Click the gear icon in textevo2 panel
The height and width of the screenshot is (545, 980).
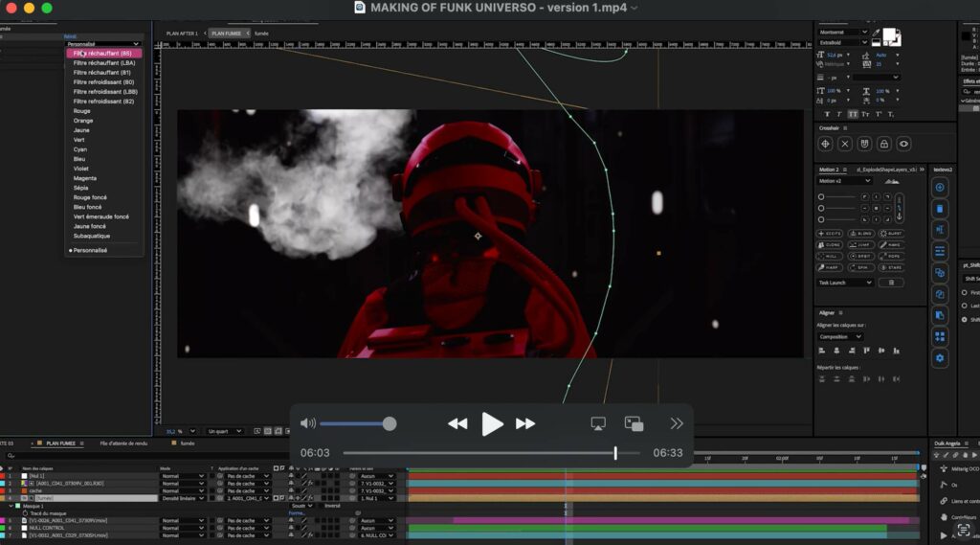point(940,357)
